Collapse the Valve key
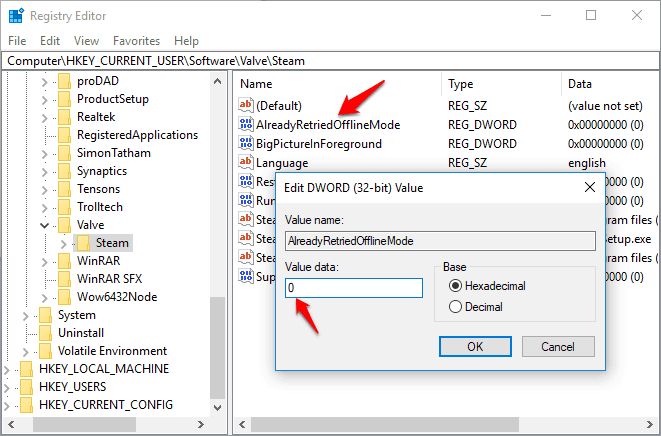Viewport: 661px width, 436px height. pyautogui.click(x=44, y=225)
